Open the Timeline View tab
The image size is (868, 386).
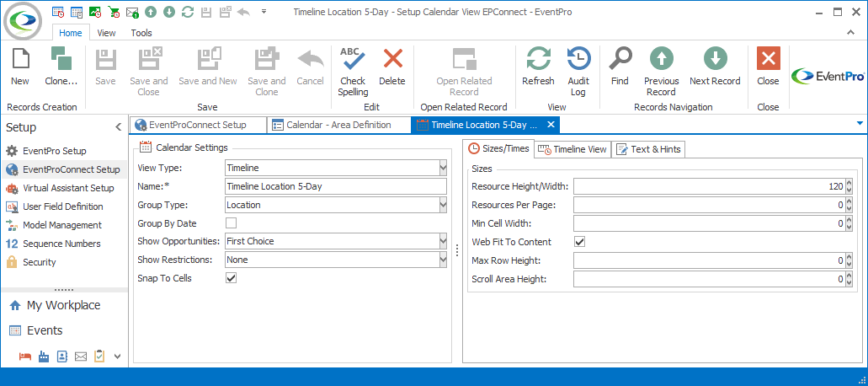click(572, 149)
